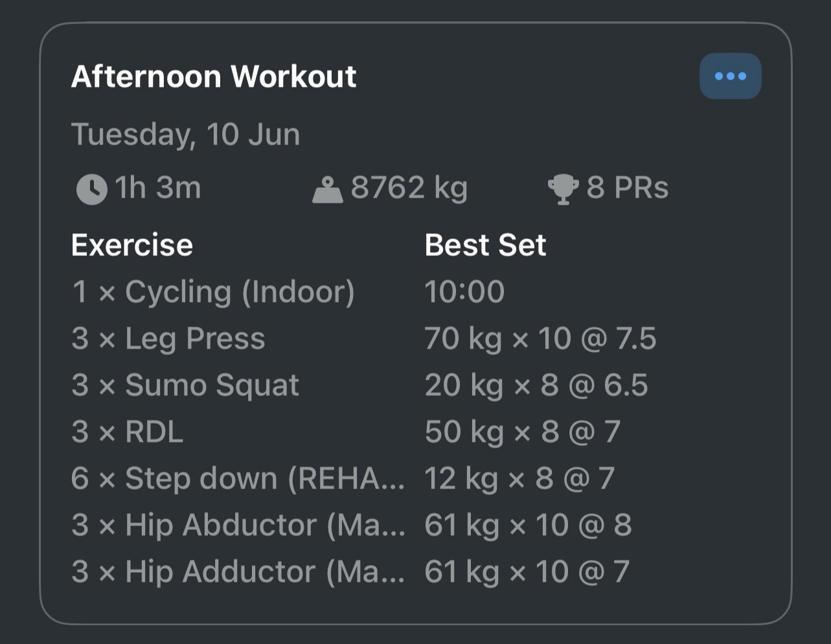Click the 1h 3m duration text
The height and width of the screenshot is (644, 831).
pyautogui.click(x=157, y=188)
